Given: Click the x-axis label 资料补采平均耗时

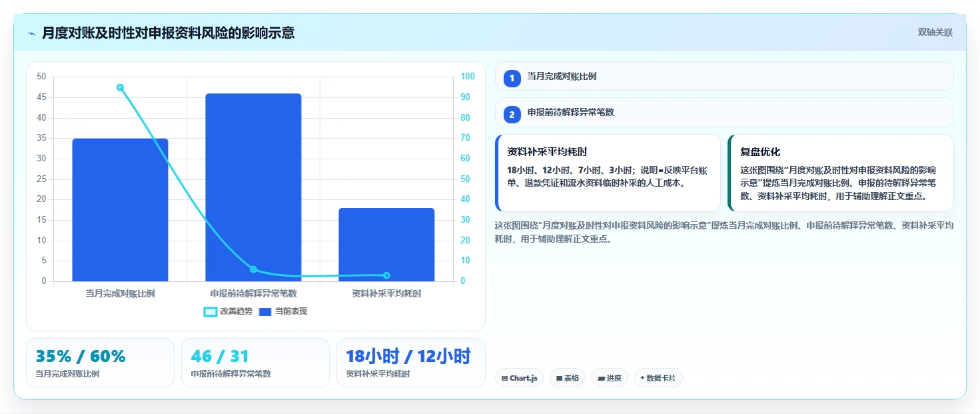Looking at the screenshot, I should [x=386, y=293].
